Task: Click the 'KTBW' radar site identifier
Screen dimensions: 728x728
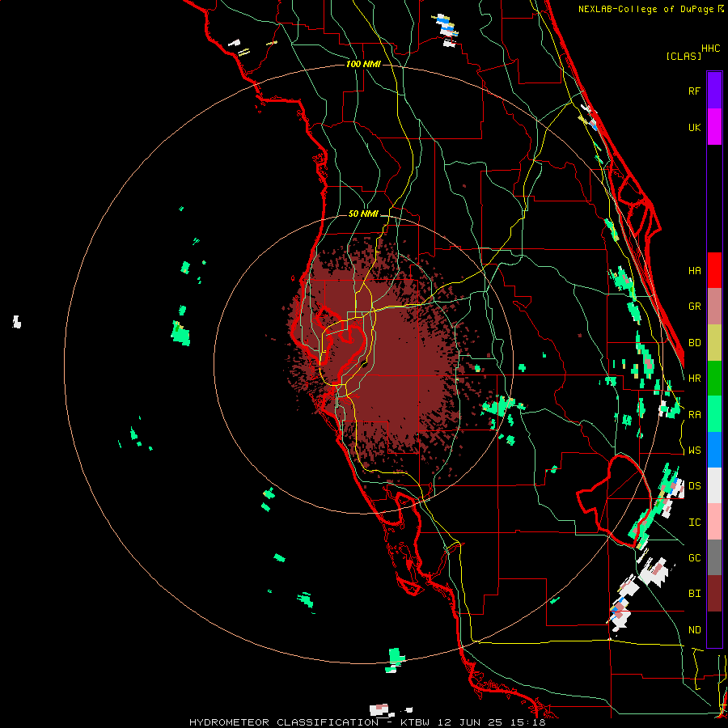Action: 415,722
